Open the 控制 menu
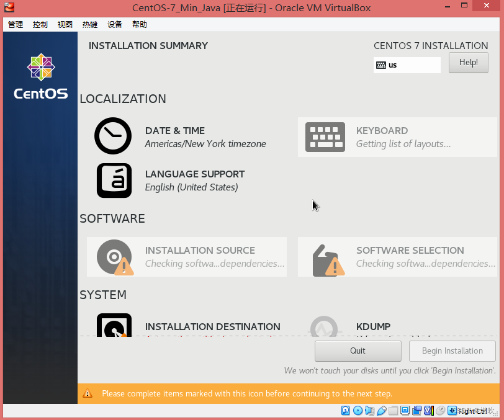The width and height of the screenshot is (504, 420). (x=40, y=24)
